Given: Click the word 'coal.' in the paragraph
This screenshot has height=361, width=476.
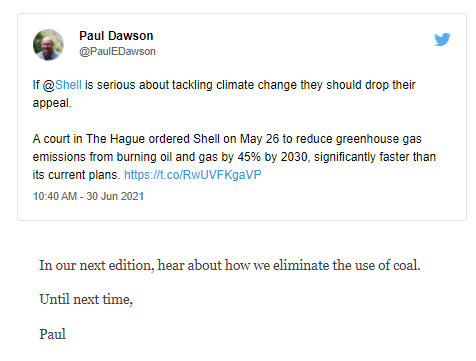Looking at the screenshot, I should (407, 265).
